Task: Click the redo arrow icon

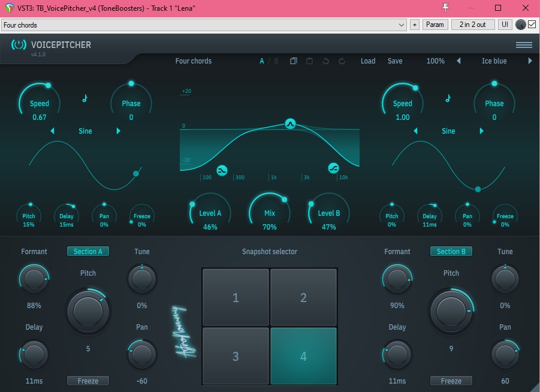Action: pos(342,61)
